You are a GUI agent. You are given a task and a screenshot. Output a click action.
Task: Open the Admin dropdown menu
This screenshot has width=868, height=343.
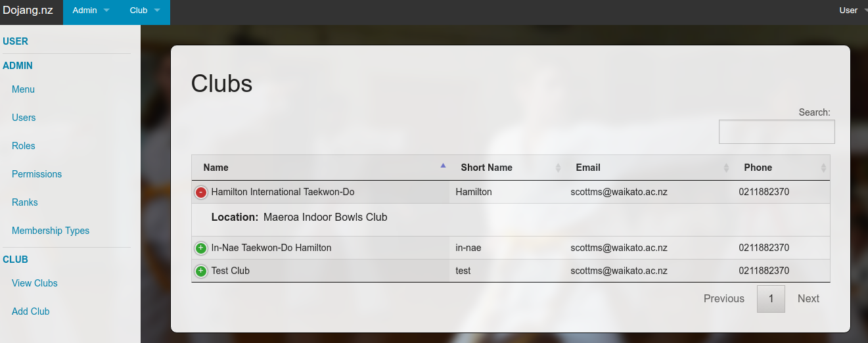(91, 11)
